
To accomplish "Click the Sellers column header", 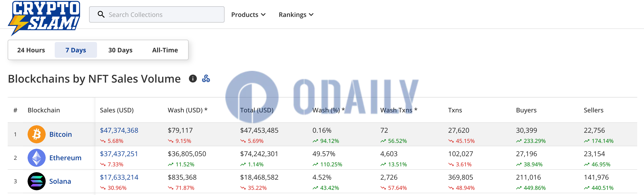I will click(594, 110).
